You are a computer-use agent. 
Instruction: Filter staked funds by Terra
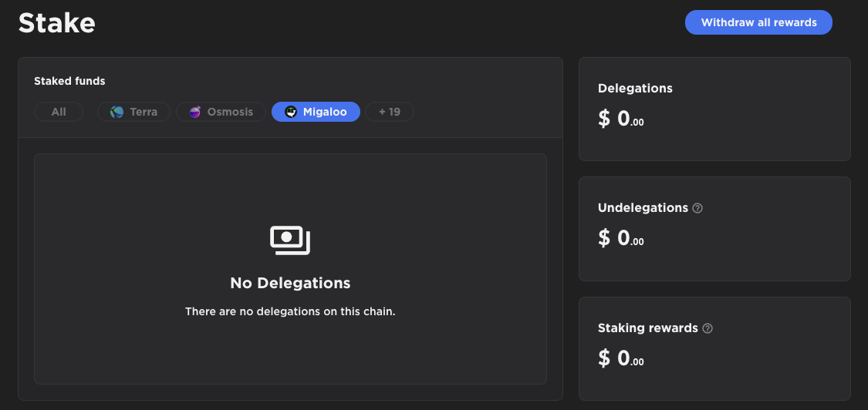pos(133,112)
